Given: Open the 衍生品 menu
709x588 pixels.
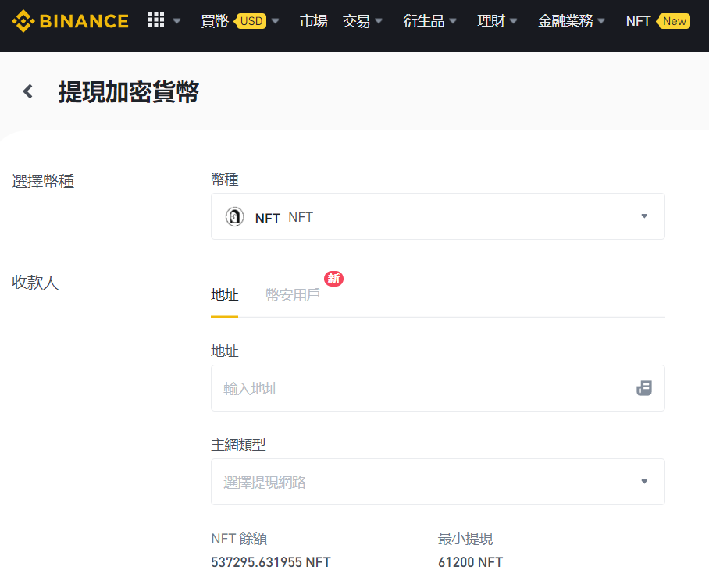Looking at the screenshot, I should click(x=424, y=21).
